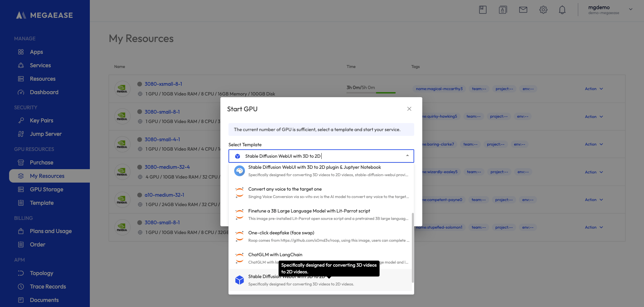Open Action dropdown for 3080-xsmall-8-1
The image size is (644, 307).
click(x=594, y=89)
